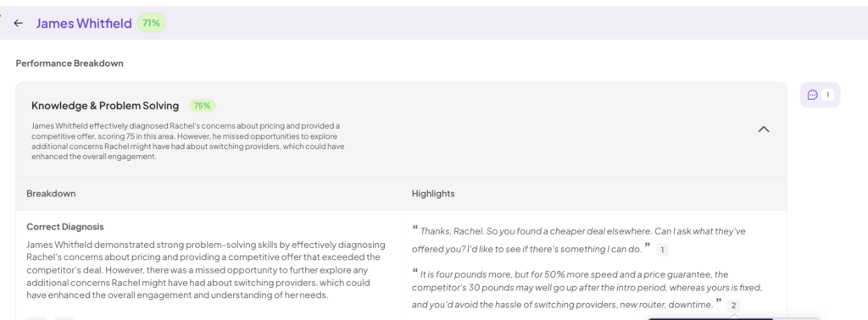Open citation reference 1 after first quote
868x320 pixels.
coord(662,250)
